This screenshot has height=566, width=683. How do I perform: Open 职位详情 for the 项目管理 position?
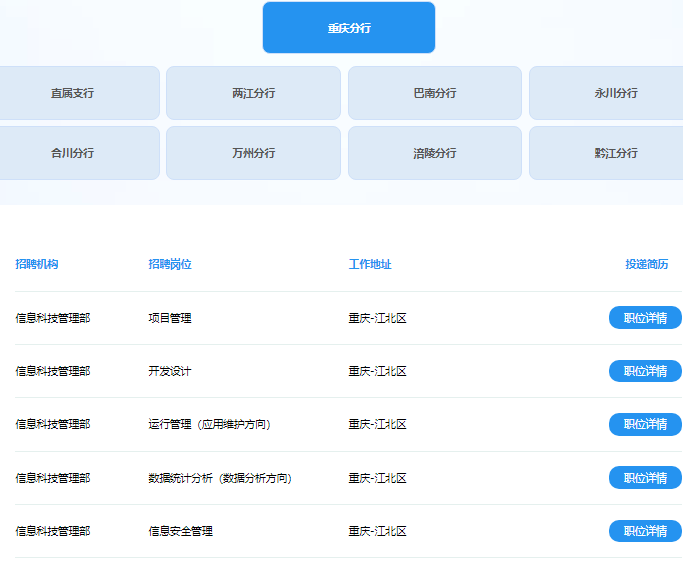click(x=645, y=318)
